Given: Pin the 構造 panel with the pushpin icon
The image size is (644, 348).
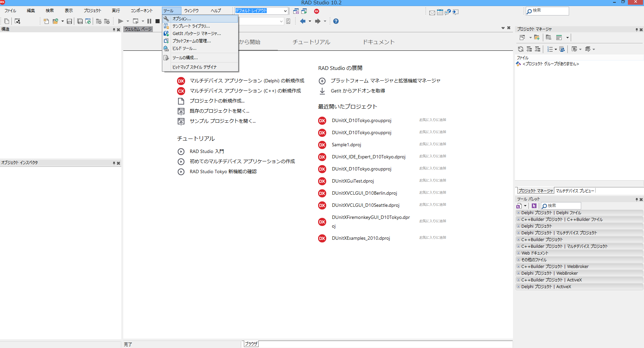Looking at the screenshot, I should (x=114, y=30).
